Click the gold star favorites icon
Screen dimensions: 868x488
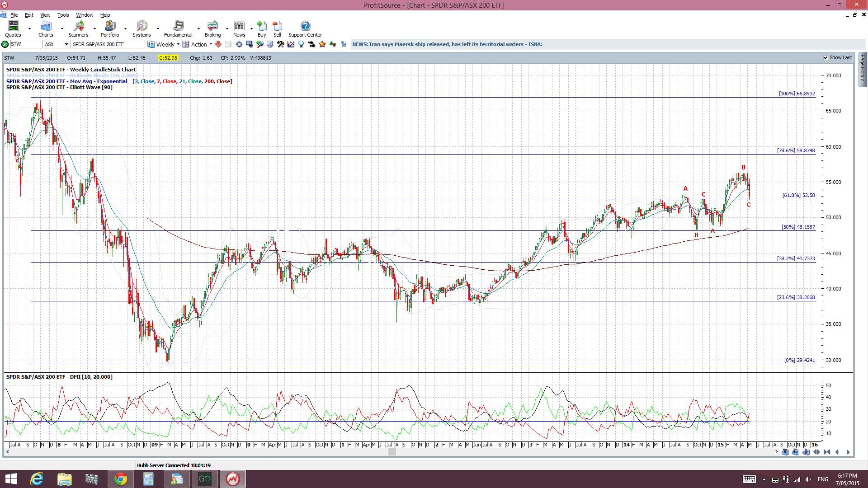point(322,44)
